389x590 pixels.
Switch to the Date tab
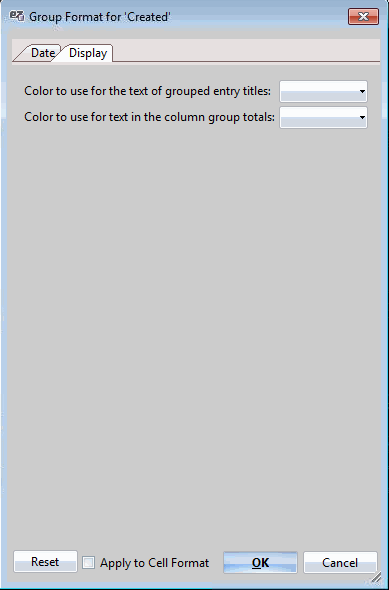tap(43, 53)
